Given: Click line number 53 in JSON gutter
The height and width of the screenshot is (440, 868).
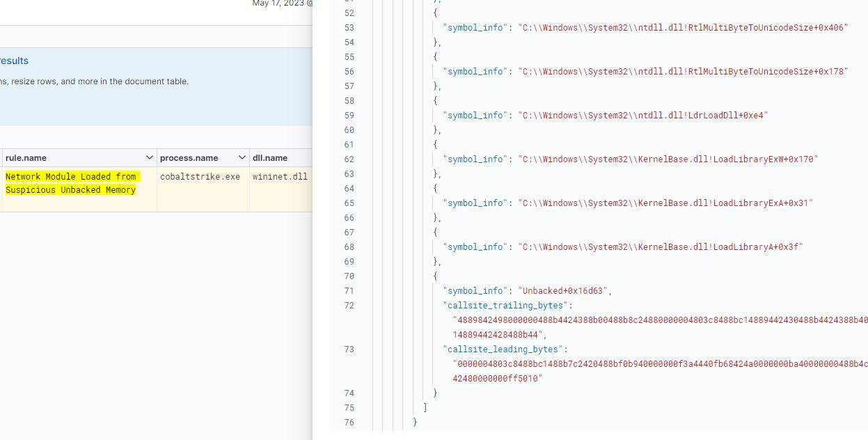Looking at the screenshot, I should pos(348,28).
